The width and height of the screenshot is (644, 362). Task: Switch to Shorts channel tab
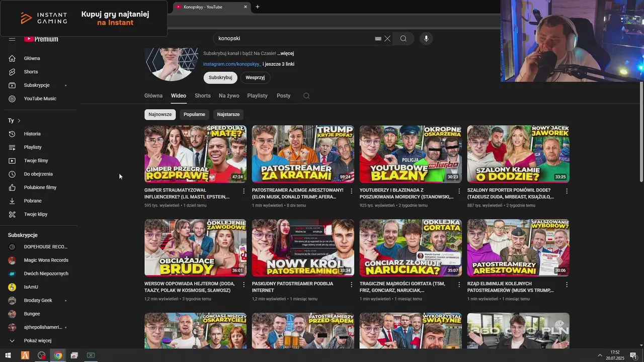[203, 96]
